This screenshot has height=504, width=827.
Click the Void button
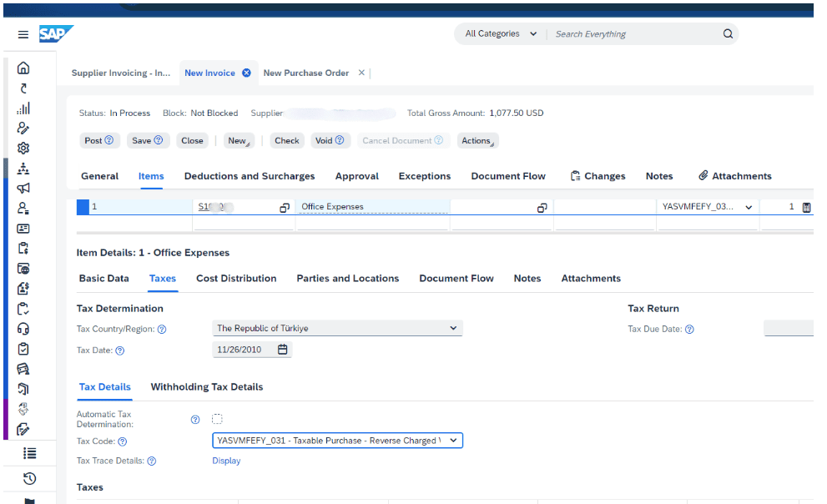click(330, 141)
